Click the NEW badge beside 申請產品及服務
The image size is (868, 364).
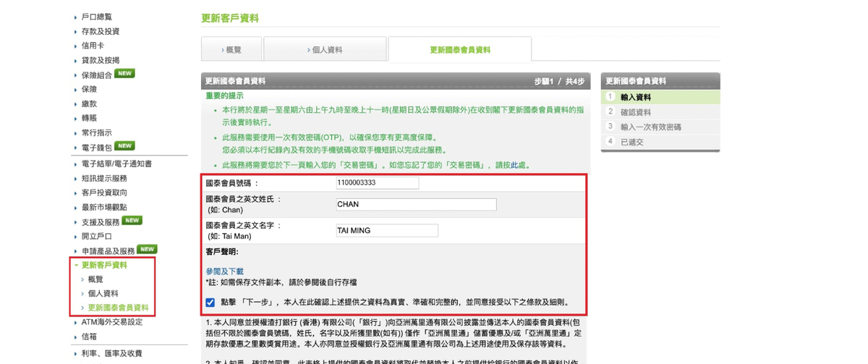[x=147, y=250]
